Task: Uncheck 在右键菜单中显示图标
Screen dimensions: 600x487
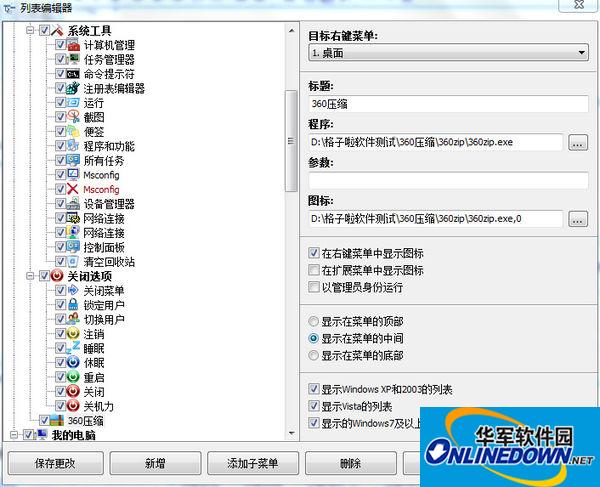Action: point(314,253)
